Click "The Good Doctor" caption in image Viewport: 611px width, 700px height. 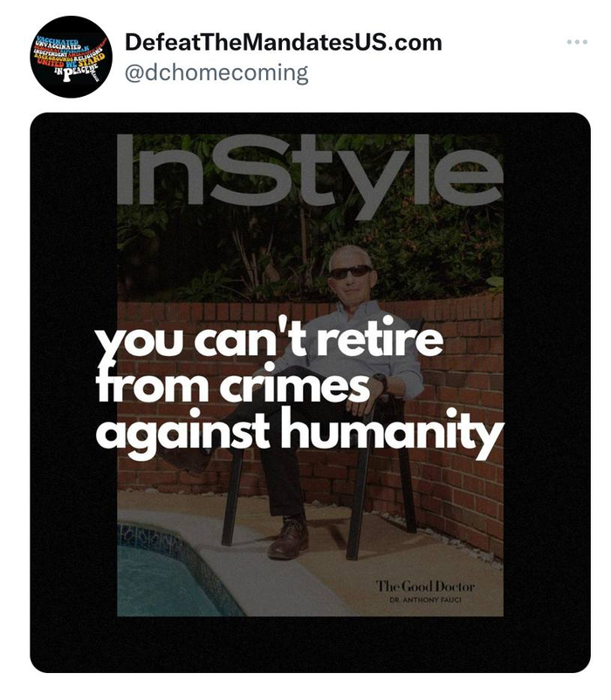[x=425, y=587]
